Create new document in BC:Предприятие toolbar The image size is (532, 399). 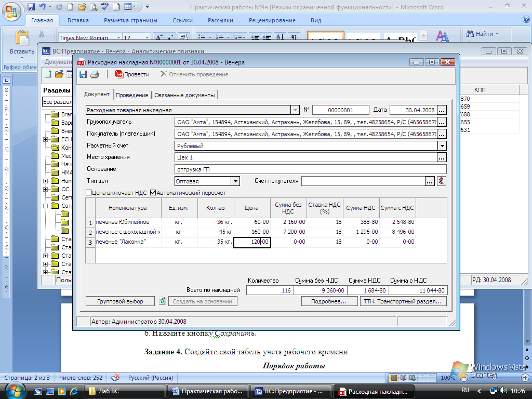click(48, 74)
